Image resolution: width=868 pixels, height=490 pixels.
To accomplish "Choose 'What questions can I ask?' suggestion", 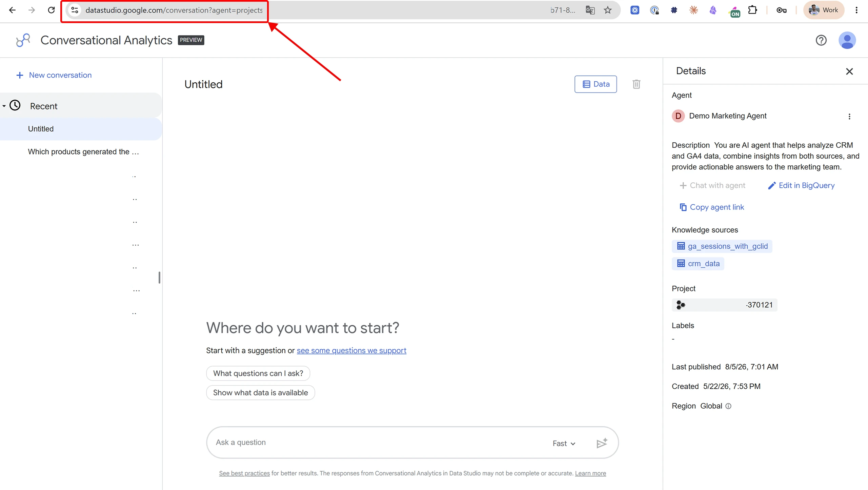I will (258, 373).
